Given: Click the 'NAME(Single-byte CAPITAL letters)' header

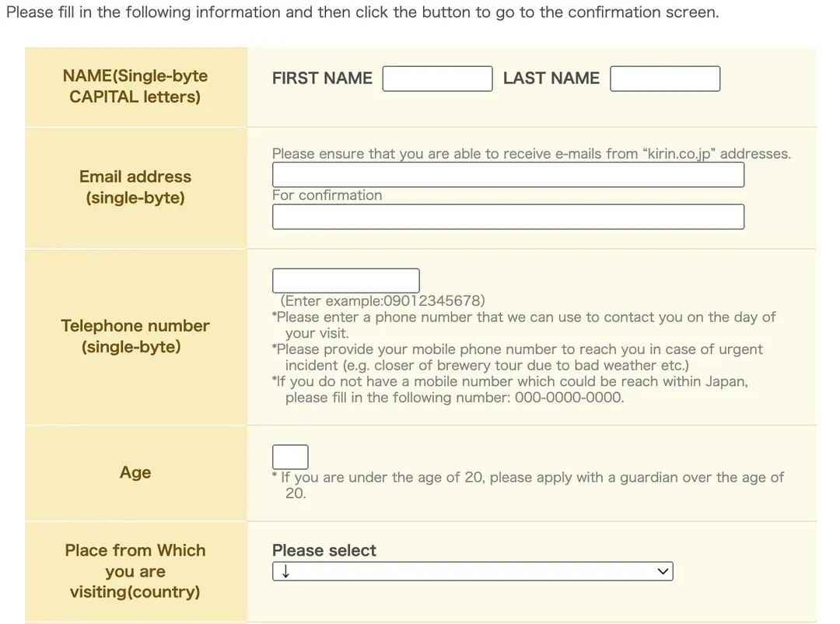Looking at the screenshot, I should click(x=135, y=86).
